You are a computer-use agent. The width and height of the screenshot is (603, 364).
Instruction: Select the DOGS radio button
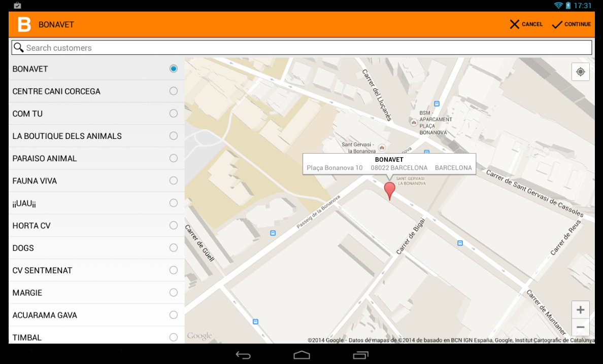coord(174,248)
